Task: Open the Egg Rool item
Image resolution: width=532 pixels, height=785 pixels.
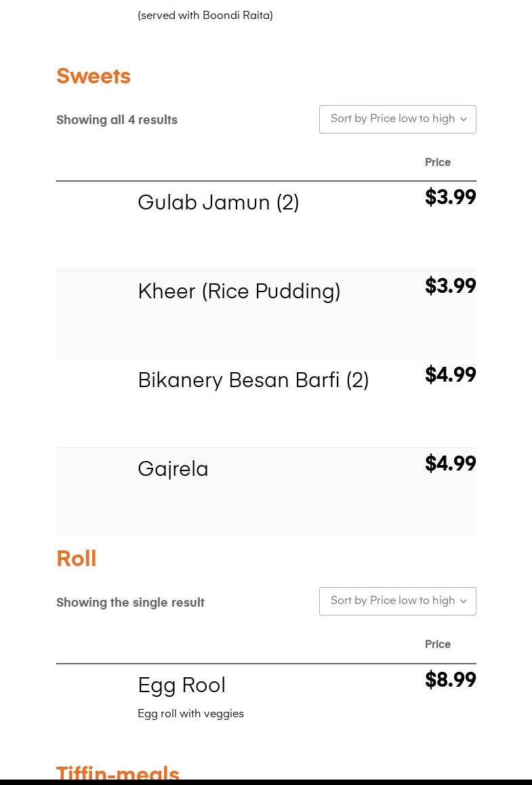Action: pyautogui.click(x=182, y=685)
